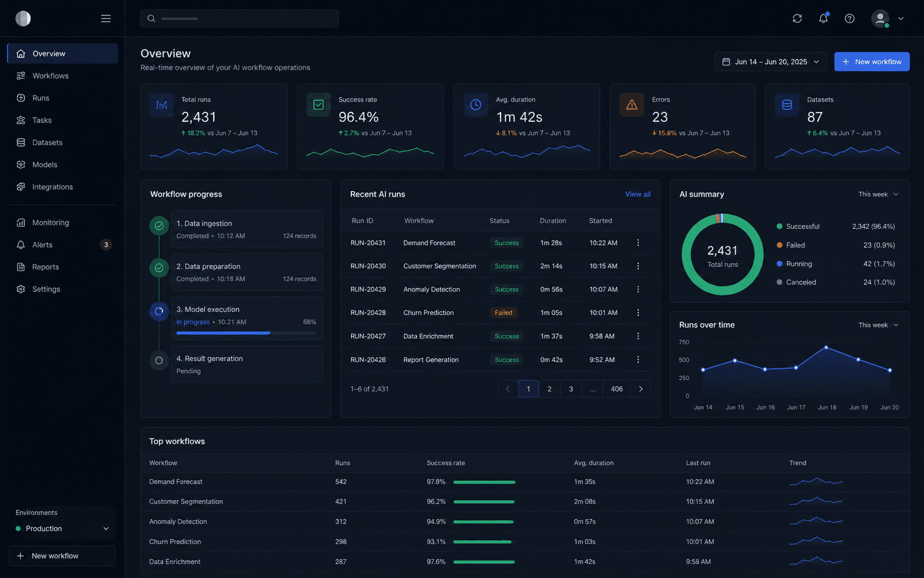The width and height of the screenshot is (924, 578).
Task: Go to Datasets in the sidebar
Action: pyautogui.click(x=62, y=142)
